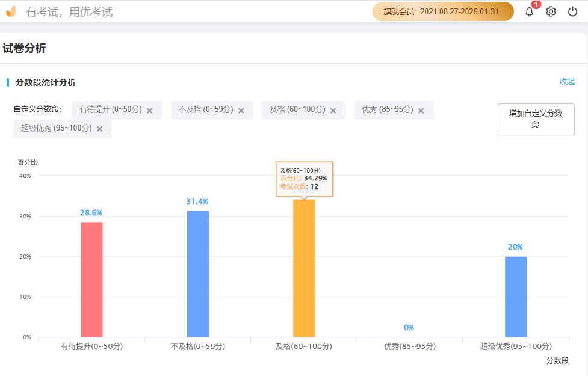Click the 试卷分析 page heading
This screenshot has width=588, height=376.
point(24,49)
